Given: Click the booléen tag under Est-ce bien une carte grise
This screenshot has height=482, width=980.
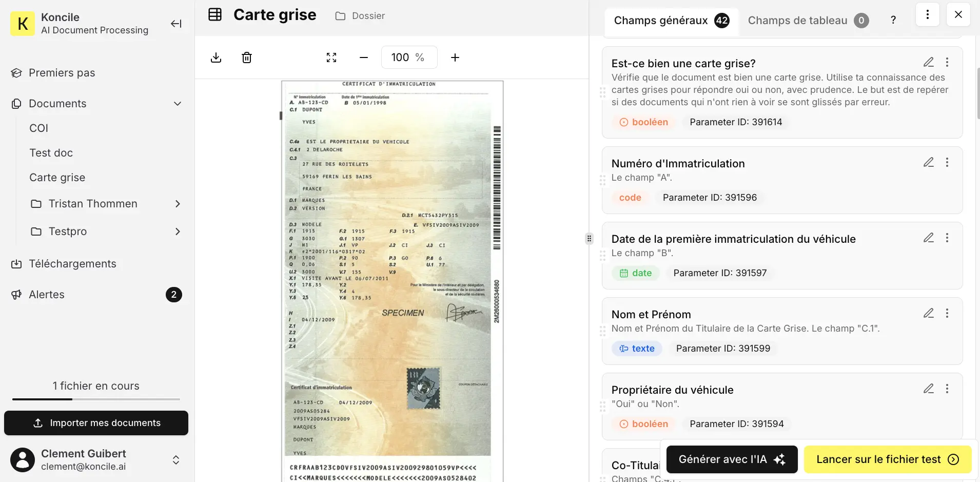Looking at the screenshot, I should click(x=644, y=122).
